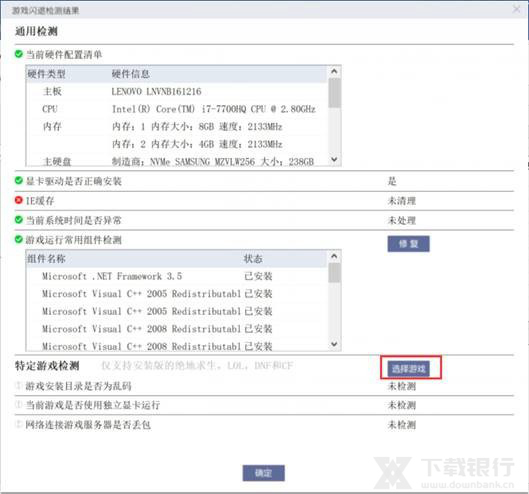
Task: Select NVMe SAMSUNG MZVLW256 disk value
Action: click(213, 162)
